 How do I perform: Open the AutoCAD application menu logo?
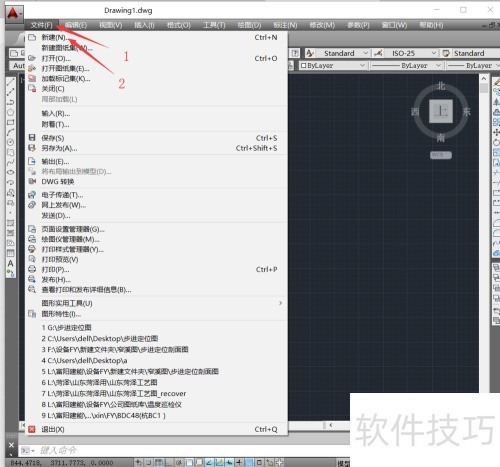pyautogui.click(x=14, y=14)
